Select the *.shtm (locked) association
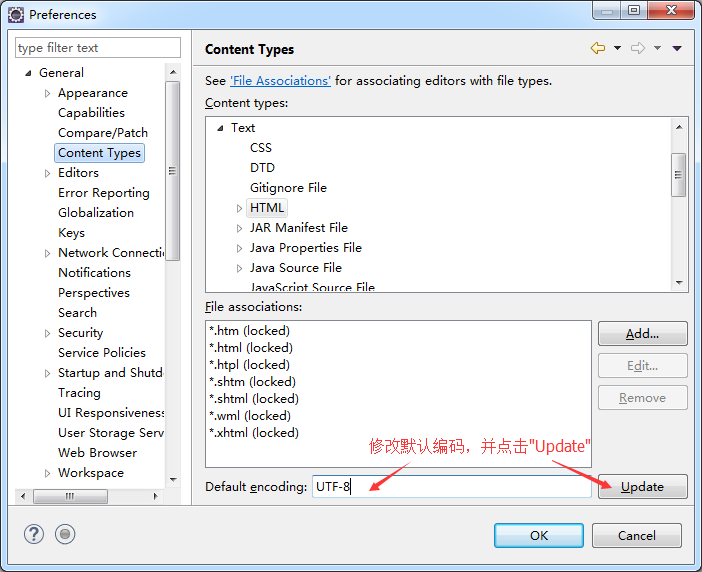This screenshot has width=702, height=572. coord(253,382)
